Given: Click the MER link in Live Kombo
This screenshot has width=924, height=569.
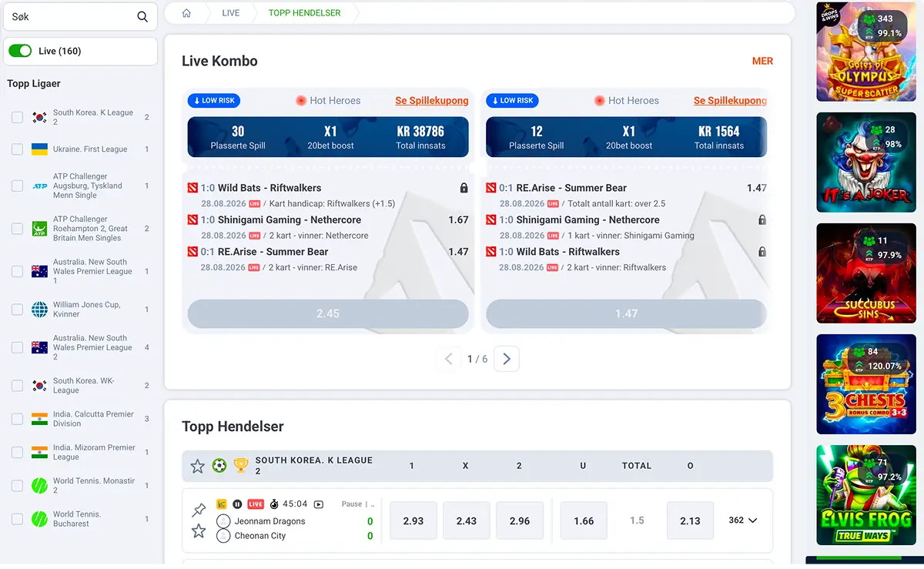Looking at the screenshot, I should 762,61.
